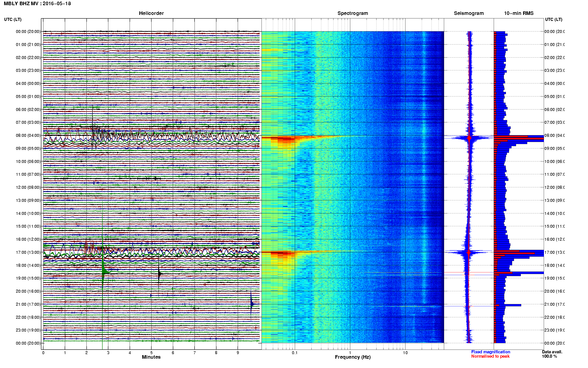Click the right 'UTC (LT)' axis label
588x368 pixels.
pos(553,19)
